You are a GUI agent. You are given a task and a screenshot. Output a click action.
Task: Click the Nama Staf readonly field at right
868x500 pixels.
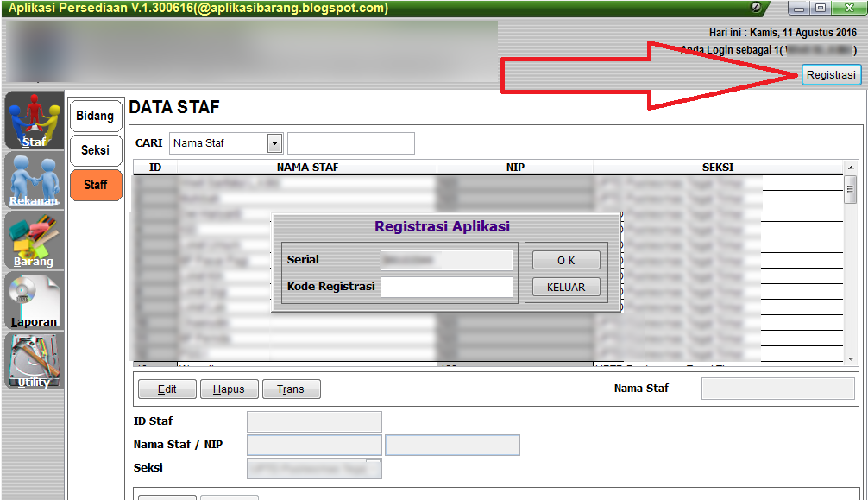[x=777, y=389]
